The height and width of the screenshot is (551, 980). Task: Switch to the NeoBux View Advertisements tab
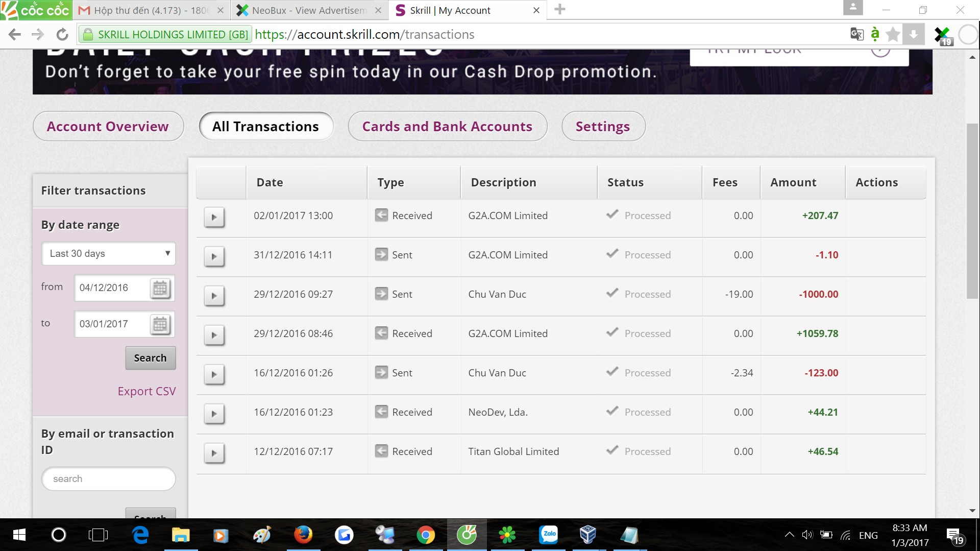point(309,10)
